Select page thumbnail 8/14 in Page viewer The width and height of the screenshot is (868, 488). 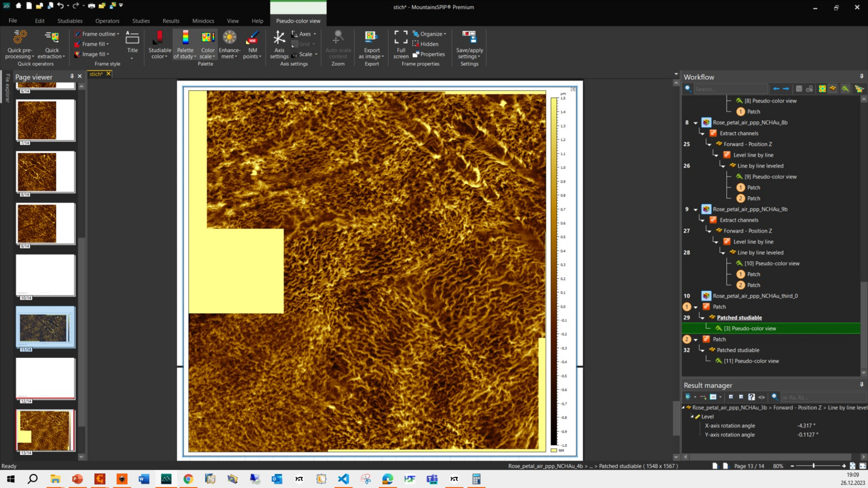pos(45,172)
